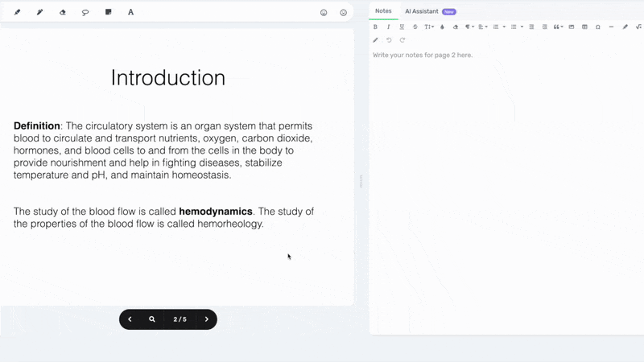
Task: Toggle bold formatting in notes
Action: pyautogui.click(x=375, y=27)
